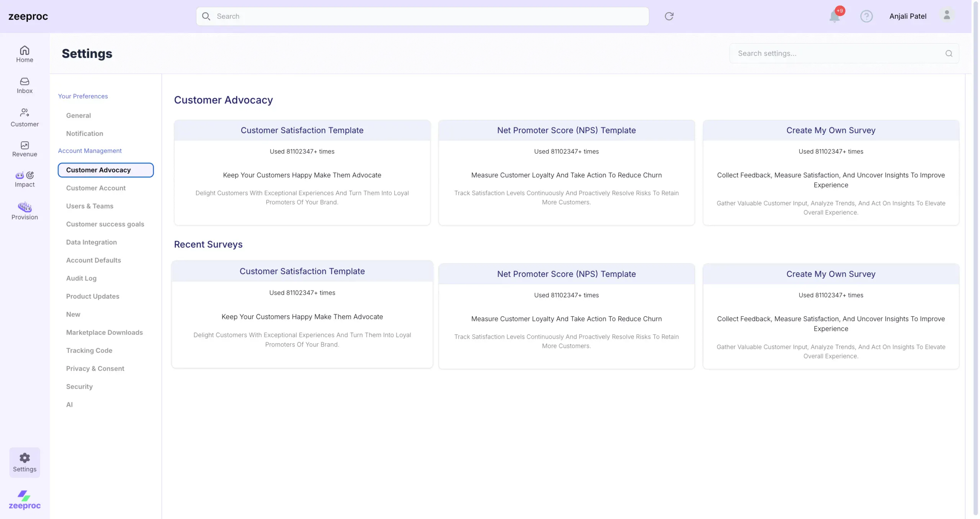
Task: Click magnifier icon in top search bar
Action: [x=206, y=16]
